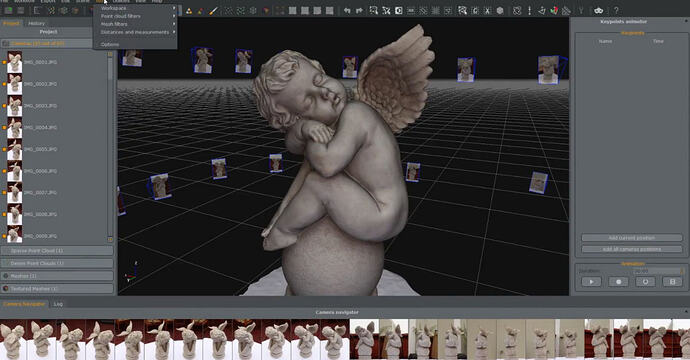The image size is (690, 360).
Task: Switch to the Project tab
Action: pos(11,23)
